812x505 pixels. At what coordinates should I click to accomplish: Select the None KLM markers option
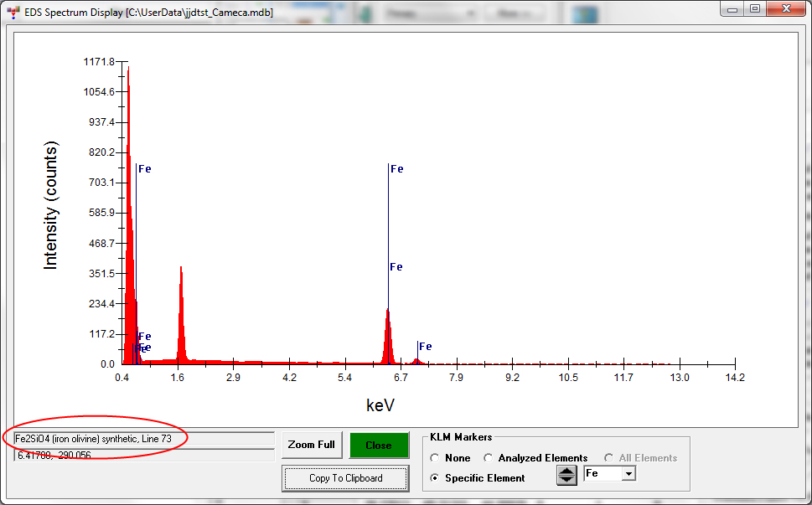click(434, 458)
